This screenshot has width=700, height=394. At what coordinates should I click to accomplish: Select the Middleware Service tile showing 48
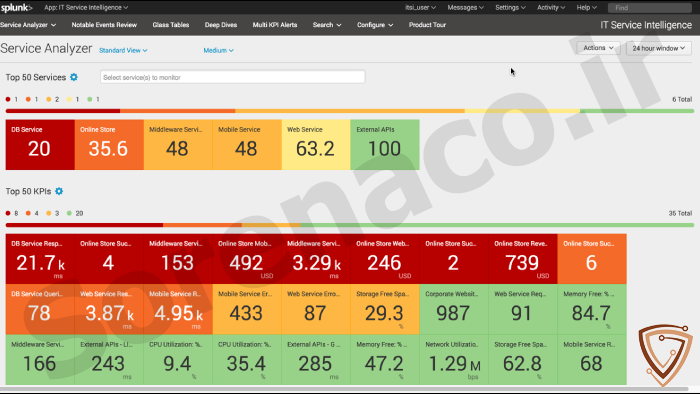tap(178, 145)
